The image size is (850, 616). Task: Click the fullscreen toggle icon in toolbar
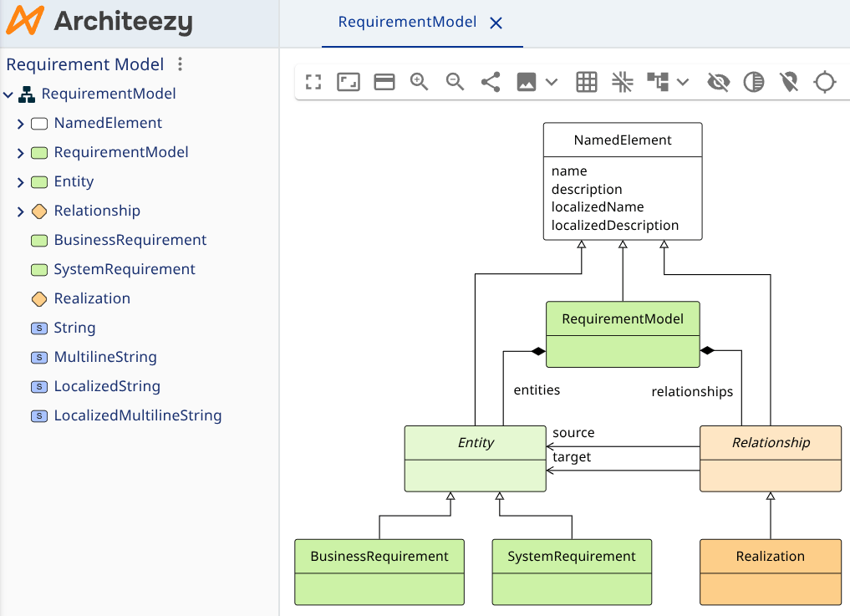[x=313, y=82]
